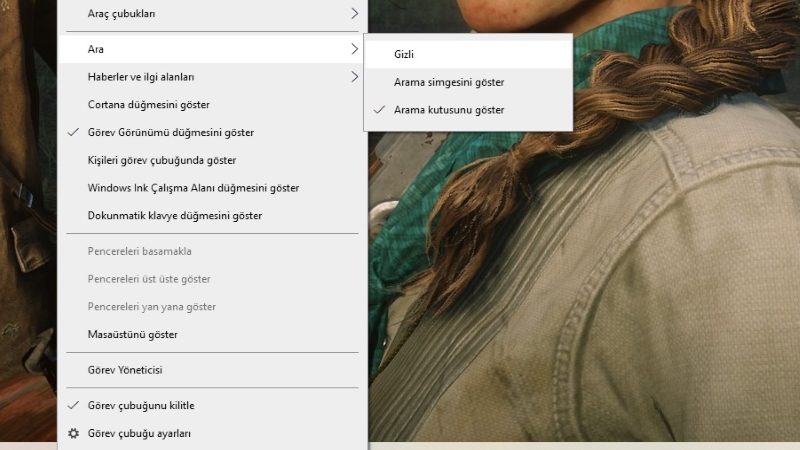Enable Kişileri görev çubuğunda göster
Image resolution: width=800 pixels, height=450 pixels.
(x=212, y=160)
